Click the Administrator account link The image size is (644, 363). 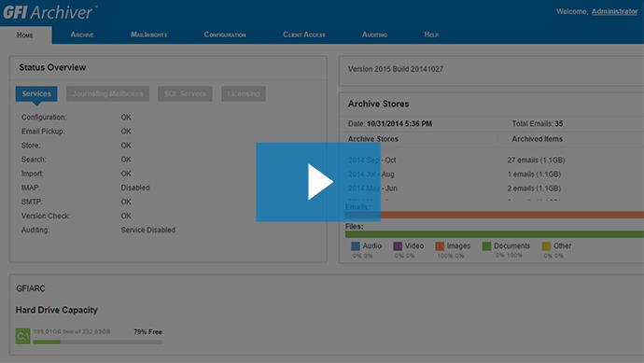point(614,11)
